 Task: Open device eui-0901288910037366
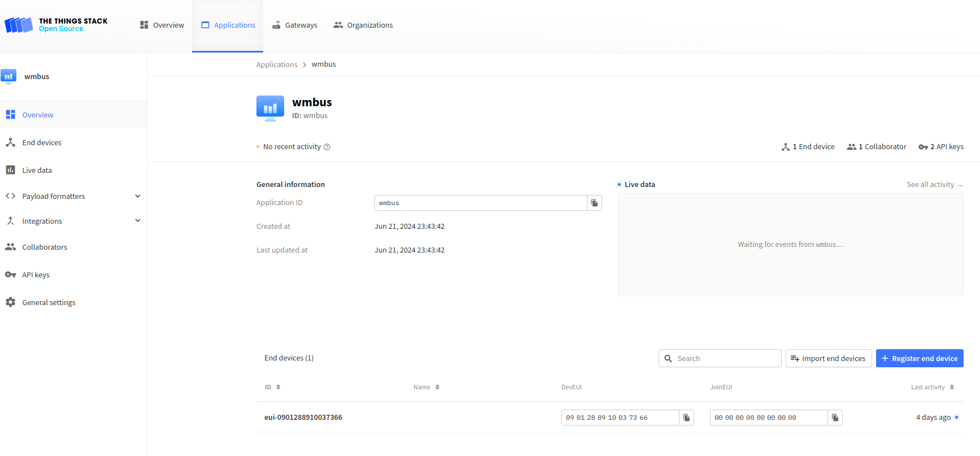[303, 418]
